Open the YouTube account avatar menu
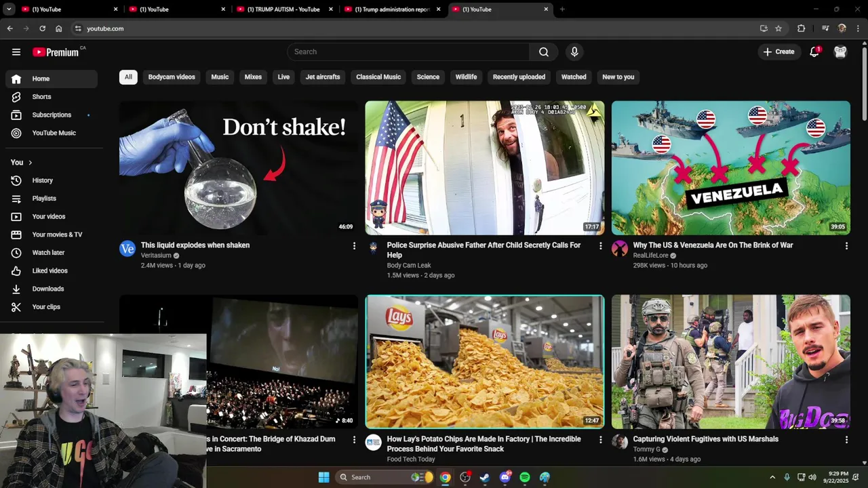The image size is (868, 488). 840,52
